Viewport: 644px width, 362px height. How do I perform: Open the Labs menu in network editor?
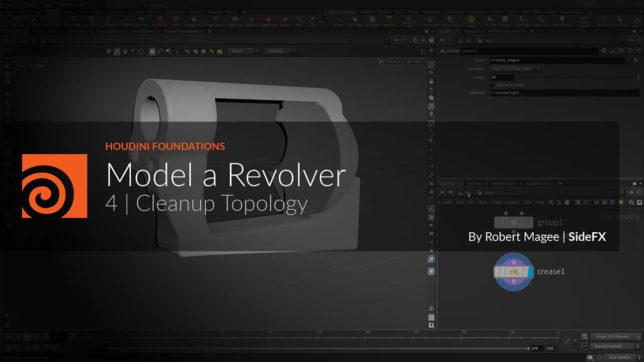coord(527,202)
